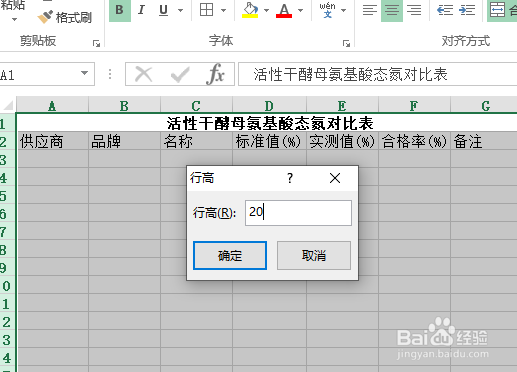The image size is (517, 372).
Task: Click cell 名称
Action: tap(196, 141)
